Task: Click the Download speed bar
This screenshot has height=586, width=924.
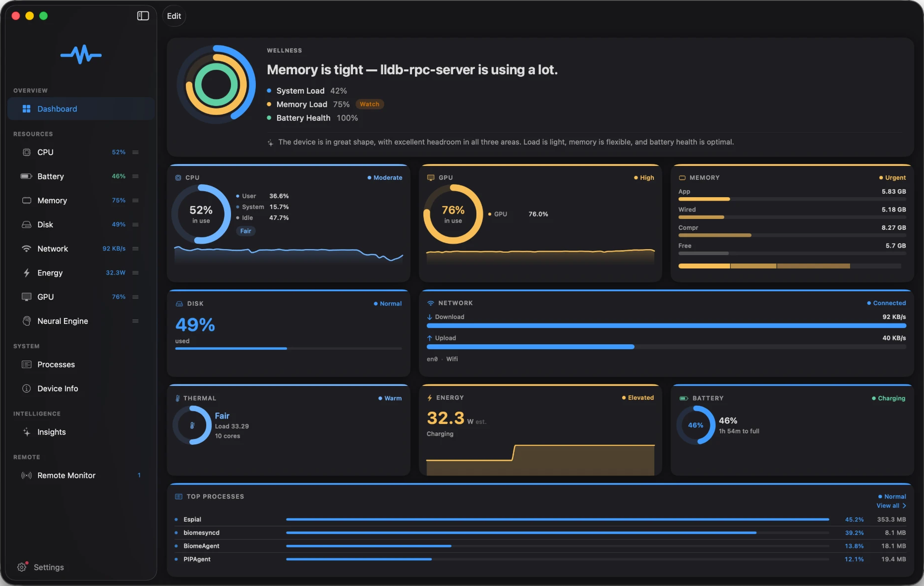Action: point(666,326)
